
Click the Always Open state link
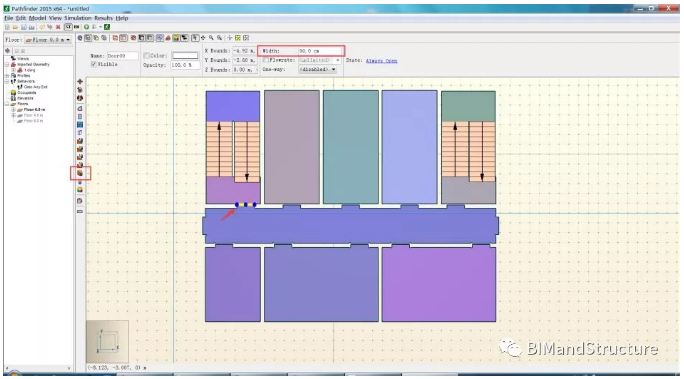coord(382,61)
